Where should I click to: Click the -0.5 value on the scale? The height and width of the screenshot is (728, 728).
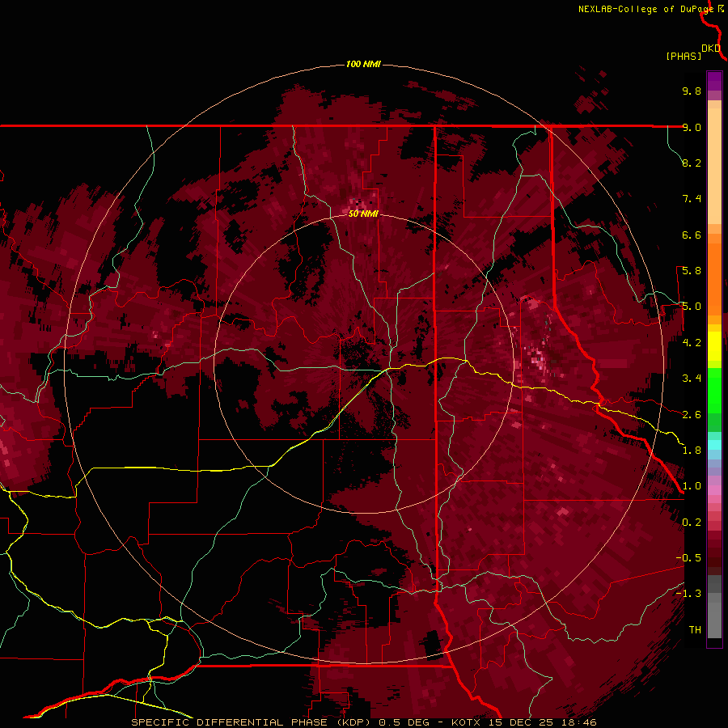click(688, 558)
